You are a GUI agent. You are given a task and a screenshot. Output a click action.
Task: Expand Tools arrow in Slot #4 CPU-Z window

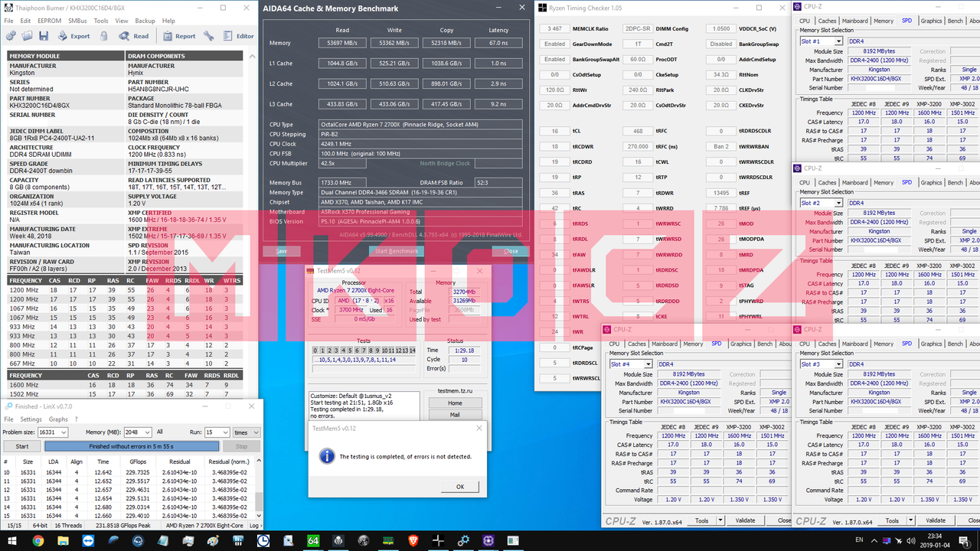point(720,520)
